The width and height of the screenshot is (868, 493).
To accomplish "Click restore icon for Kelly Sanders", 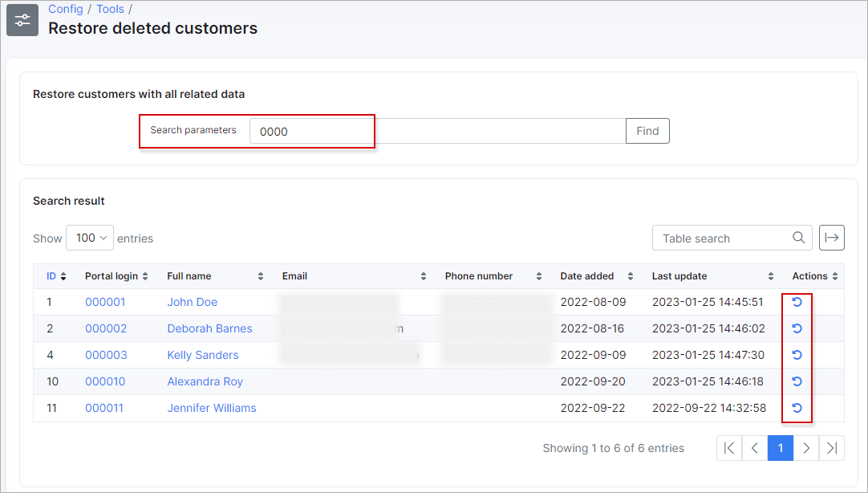I will 797,355.
